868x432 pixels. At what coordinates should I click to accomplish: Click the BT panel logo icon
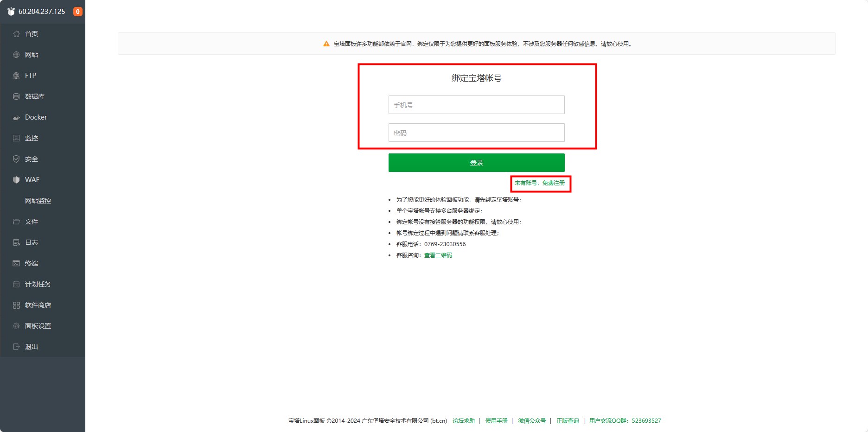[11, 12]
